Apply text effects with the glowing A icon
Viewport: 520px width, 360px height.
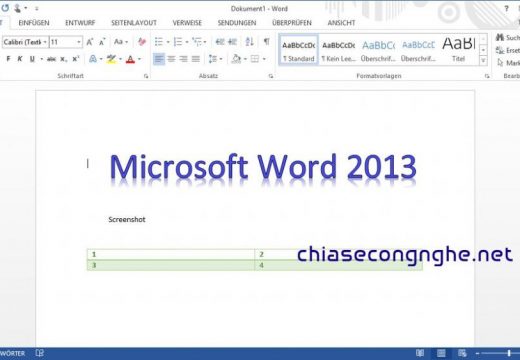click(93, 59)
